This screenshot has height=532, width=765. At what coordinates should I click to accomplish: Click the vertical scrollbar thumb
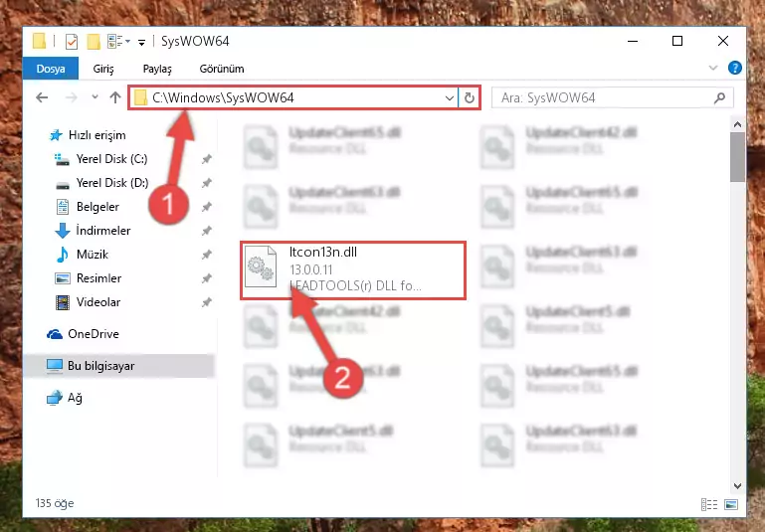pyautogui.click(x=738, y=157)
